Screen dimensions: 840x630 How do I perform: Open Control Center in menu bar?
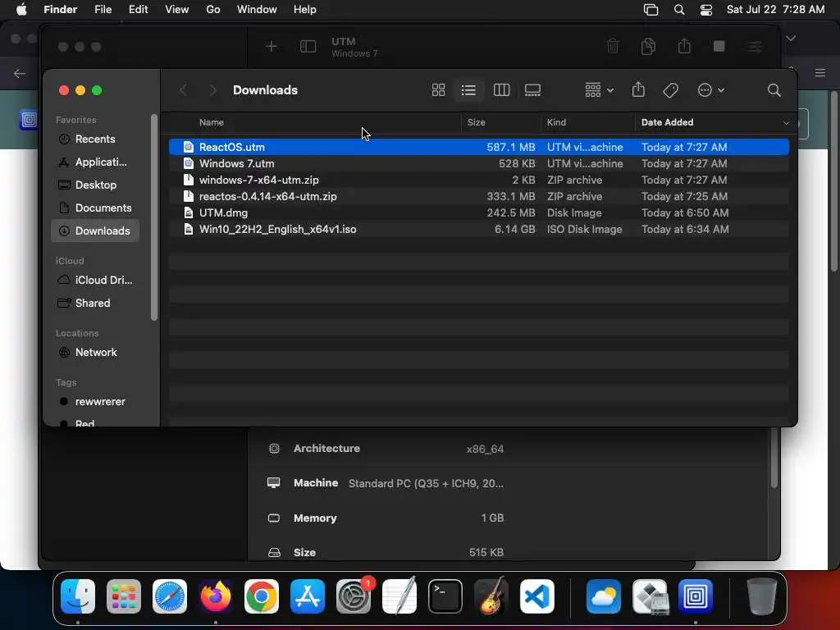point(706,10)
